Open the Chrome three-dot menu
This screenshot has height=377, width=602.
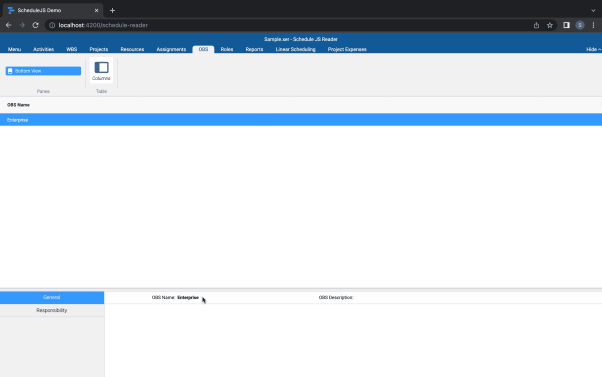pyautogui.click(x=593, y=25)
